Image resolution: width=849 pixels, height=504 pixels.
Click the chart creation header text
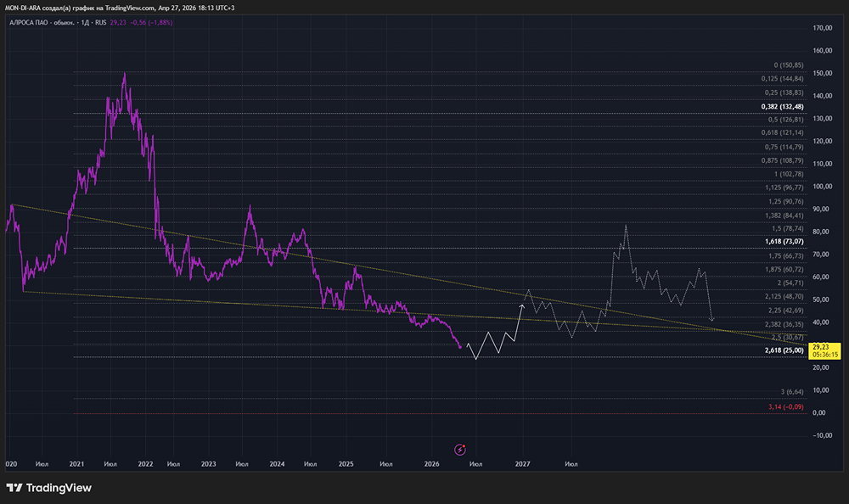(x=120, y=8)
